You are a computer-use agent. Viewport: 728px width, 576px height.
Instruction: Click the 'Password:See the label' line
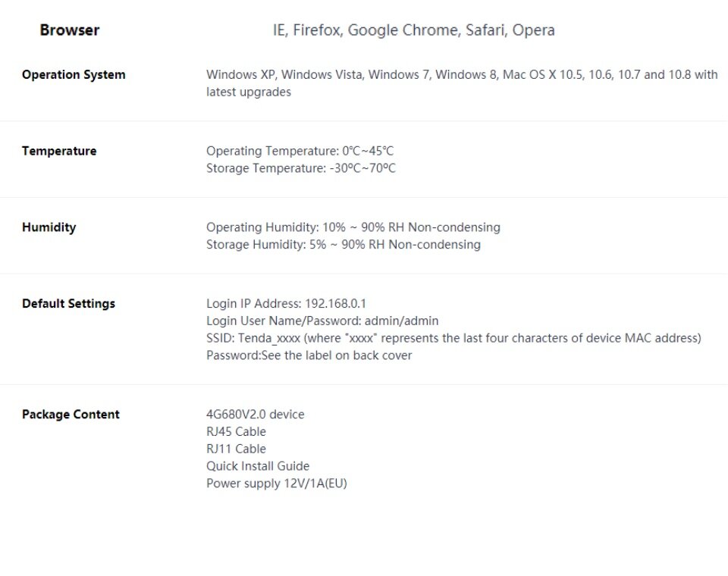pyautogui.click(x=309, y=355)
